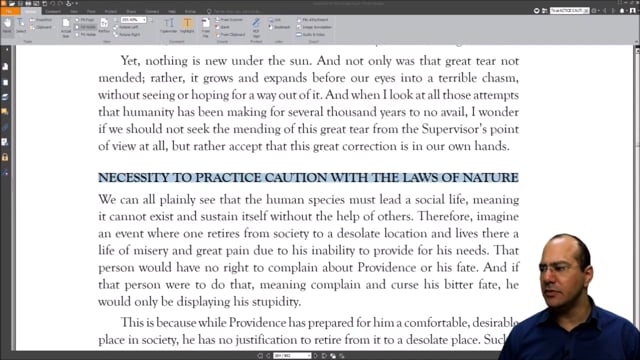
Task: Expand the navigation pane arrow
Action: coord(7,49)
